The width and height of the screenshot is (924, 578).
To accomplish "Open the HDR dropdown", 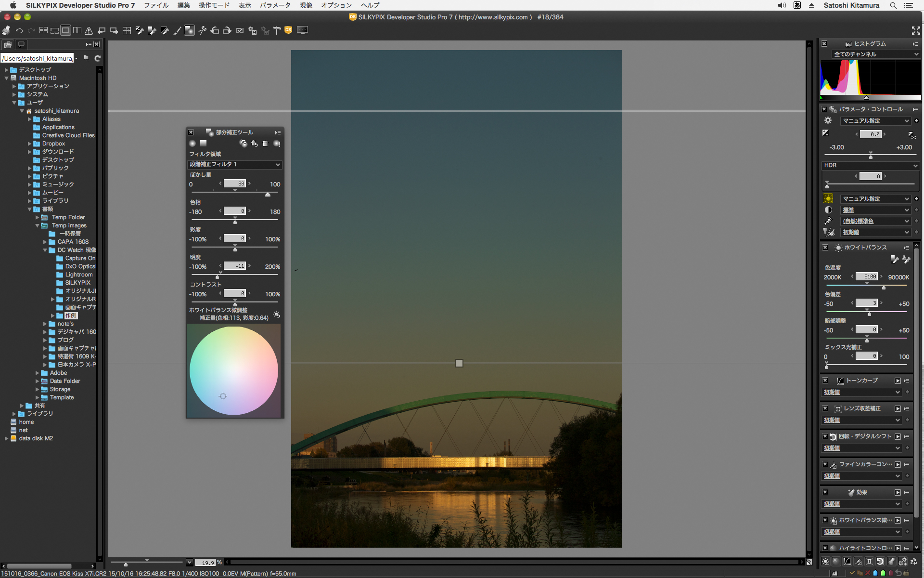I will (870, 165).
